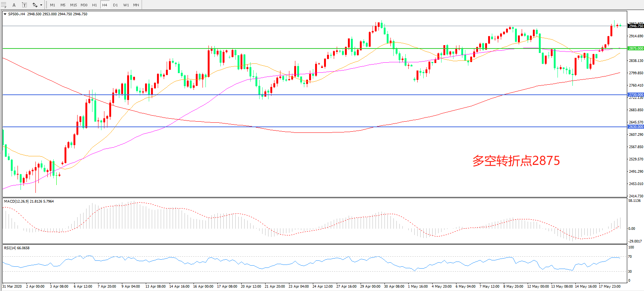Change chart to D1 daily timeframe
This screenshot has height=291, width=644.
point(115,5)
